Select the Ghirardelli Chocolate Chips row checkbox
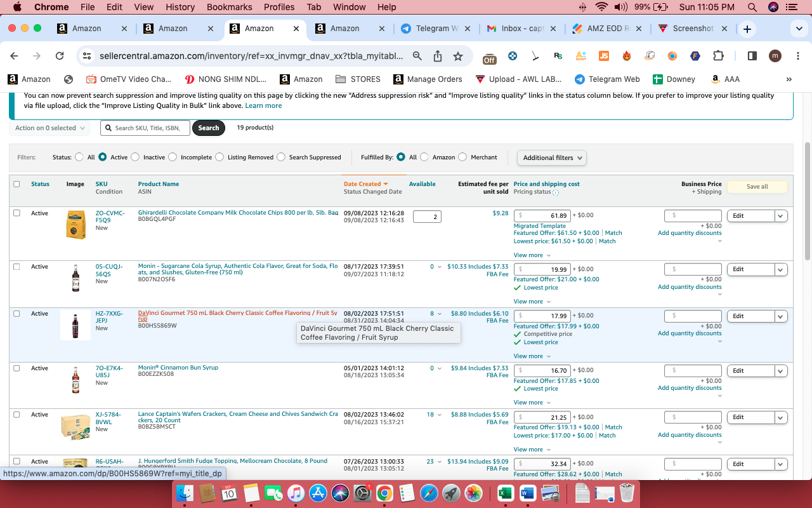This screenshot has width=812, height=508. point(16,213)
